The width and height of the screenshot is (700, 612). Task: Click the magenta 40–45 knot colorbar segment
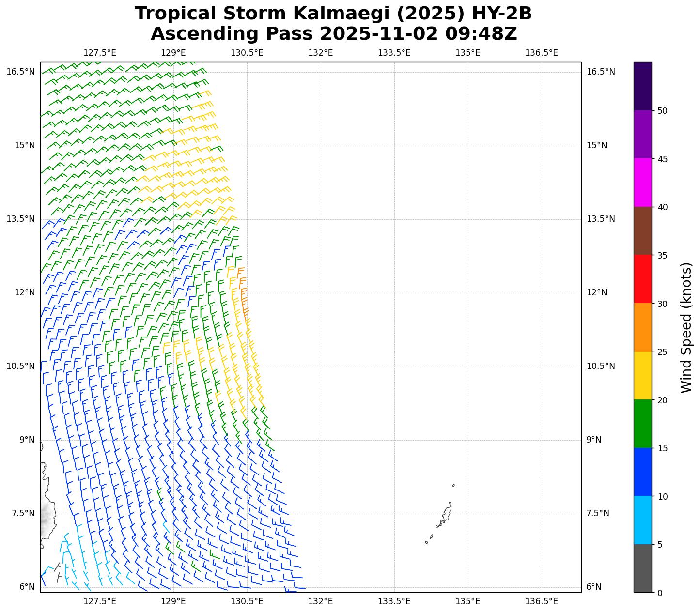point(643,183)
